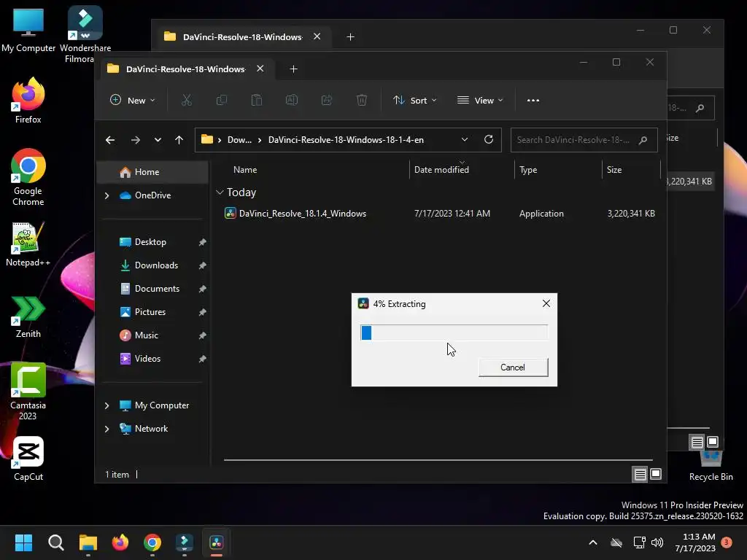The height and width of the screenshot is (560, 747).
Task: Select Network in navigation pane
Action: [151, 429]
